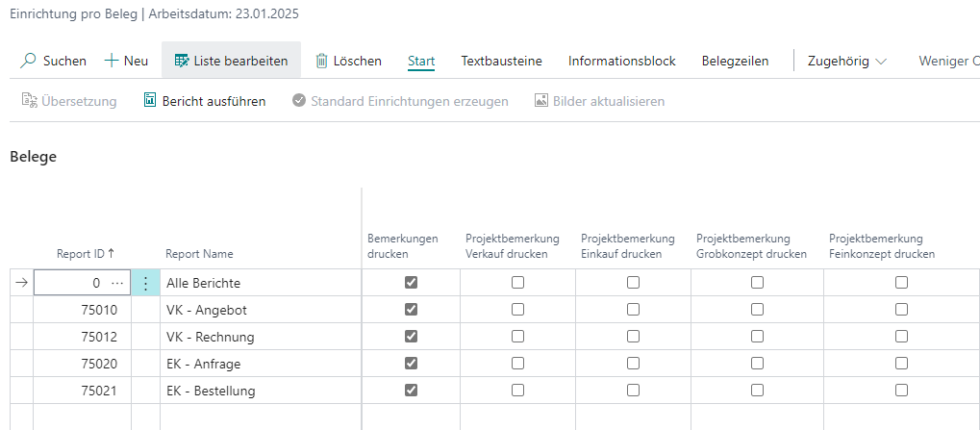
Task: Check Projektbemerkung Feinkonzept drucken for Alle Berichte
Action: coord(901,283)
